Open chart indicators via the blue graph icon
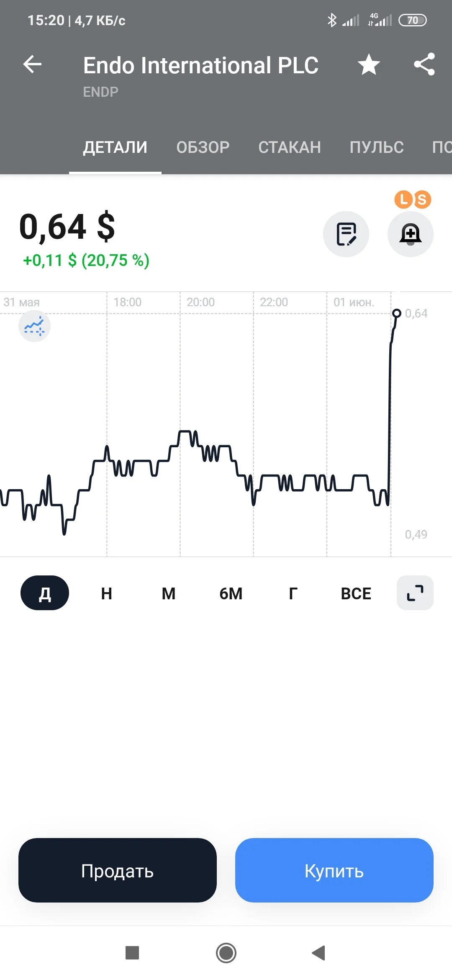 pyautogui.click(x=34, y=326)
